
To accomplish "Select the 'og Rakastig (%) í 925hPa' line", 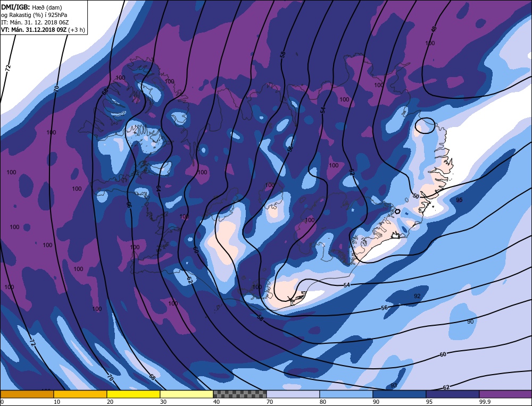I will tap(34, 14).
